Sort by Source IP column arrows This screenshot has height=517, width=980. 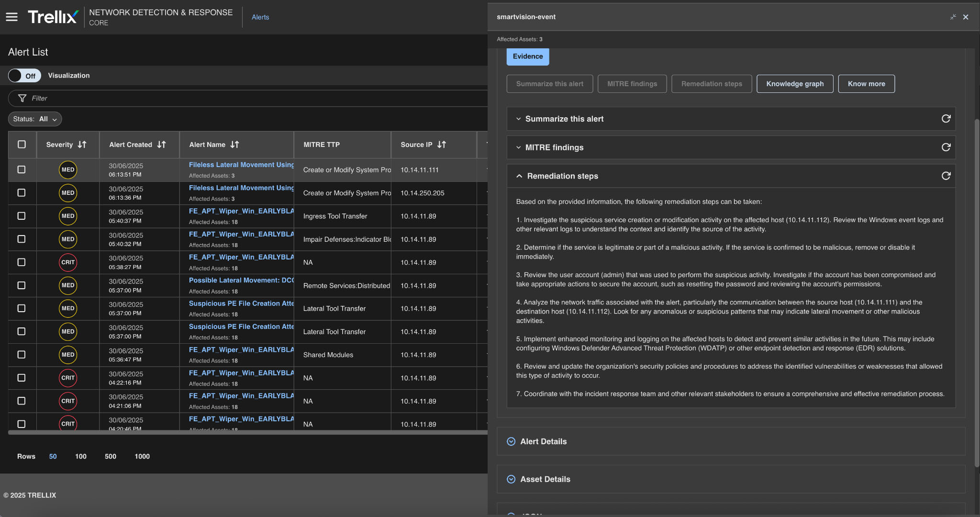coord(442,145)
